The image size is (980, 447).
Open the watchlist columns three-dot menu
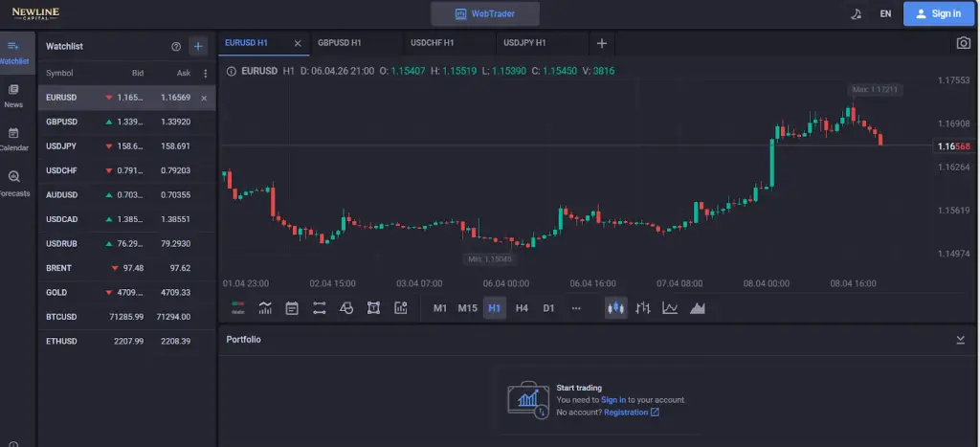tap(206, 73)
